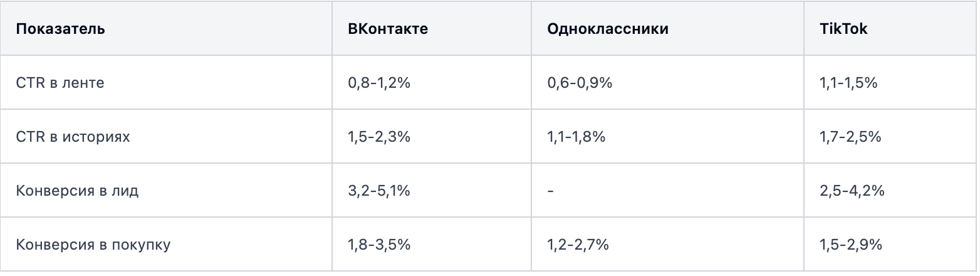Viewport: 980px width, 276px height.
Task: Select ВКонтакте purchase conversion value 1,8-3,5%
Action: pyautogui.click(x=379, y=245)
